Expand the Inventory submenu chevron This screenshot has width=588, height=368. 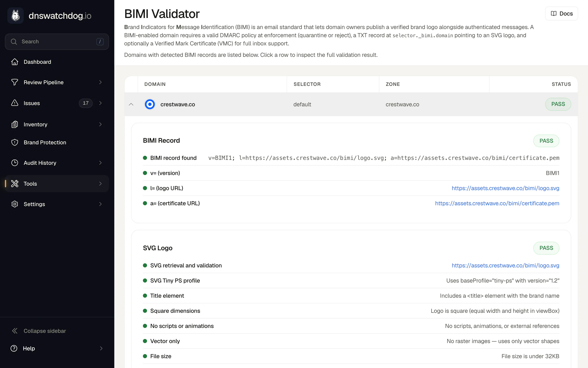click(100, 124)
